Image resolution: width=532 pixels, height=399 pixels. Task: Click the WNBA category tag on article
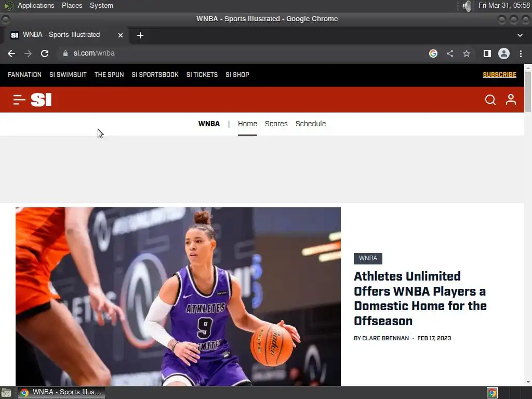[368, 259]
